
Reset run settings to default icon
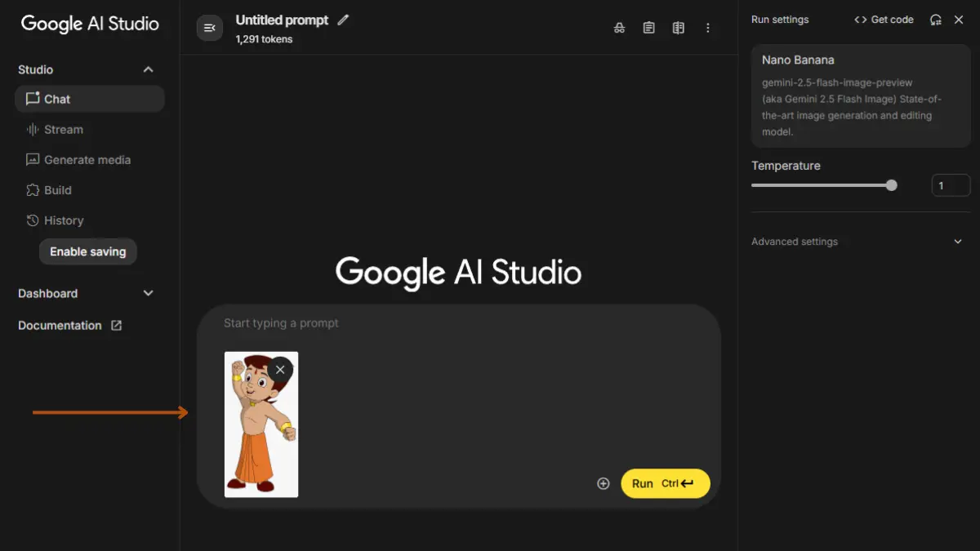936,20
